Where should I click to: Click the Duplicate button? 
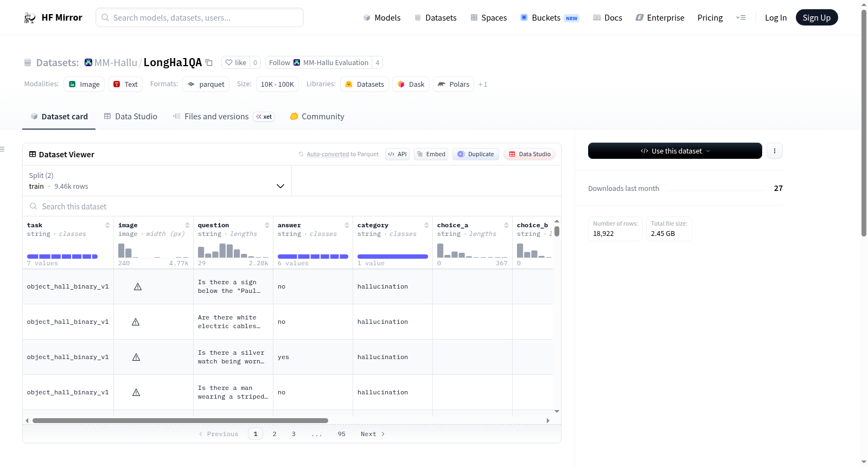coord(476,154)
